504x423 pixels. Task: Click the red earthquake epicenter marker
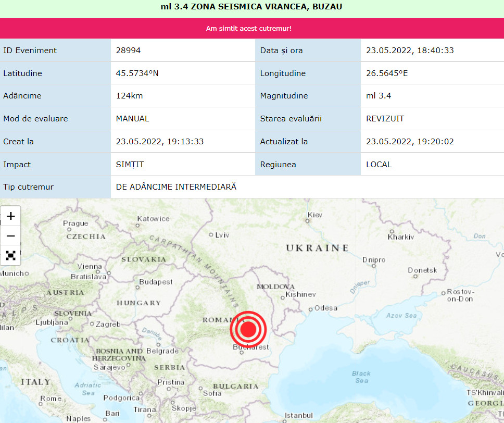pyautogui.click(x=248, y=329)
